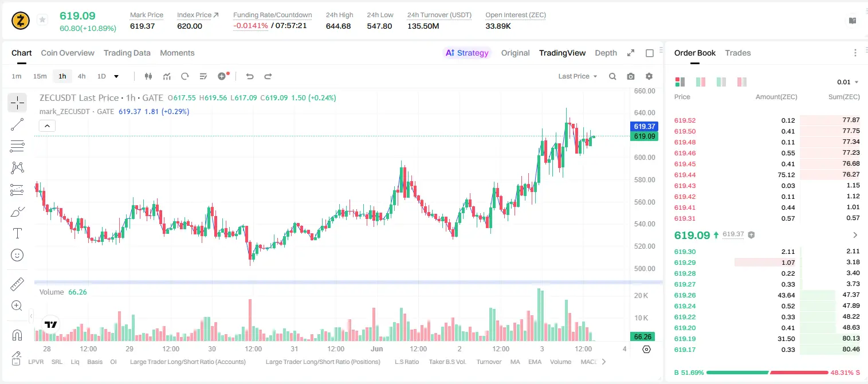Select the trend line drawing tool
868x384 pixels.
click(x=17, y=124)
